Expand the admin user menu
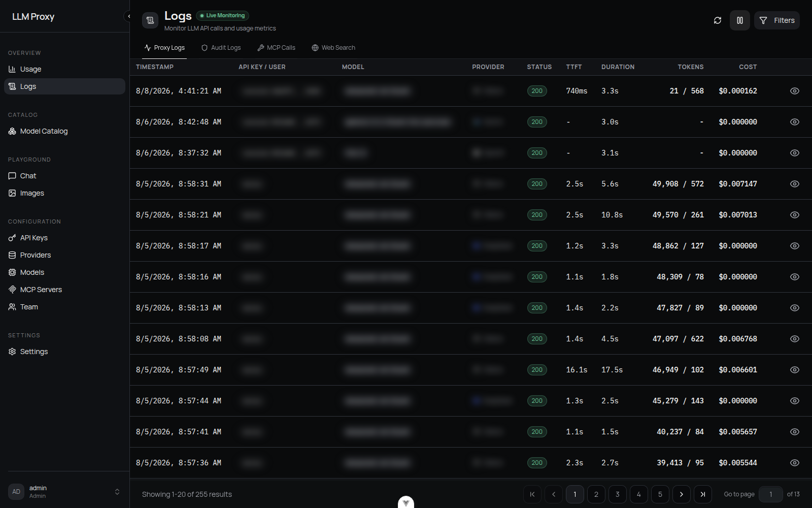This screenshot has height=508, width=812. coord(64,492)
